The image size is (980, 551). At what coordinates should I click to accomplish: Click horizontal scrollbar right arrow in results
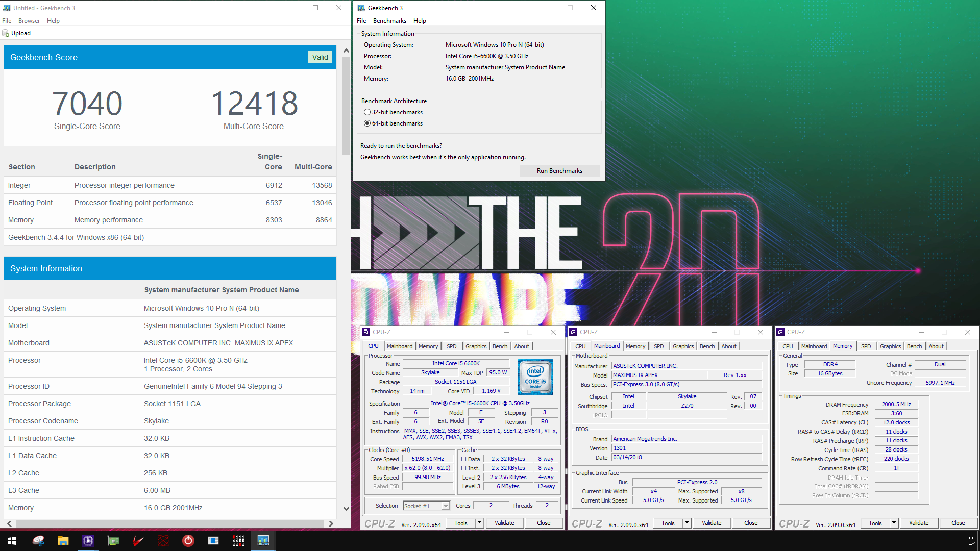point(331,523)
